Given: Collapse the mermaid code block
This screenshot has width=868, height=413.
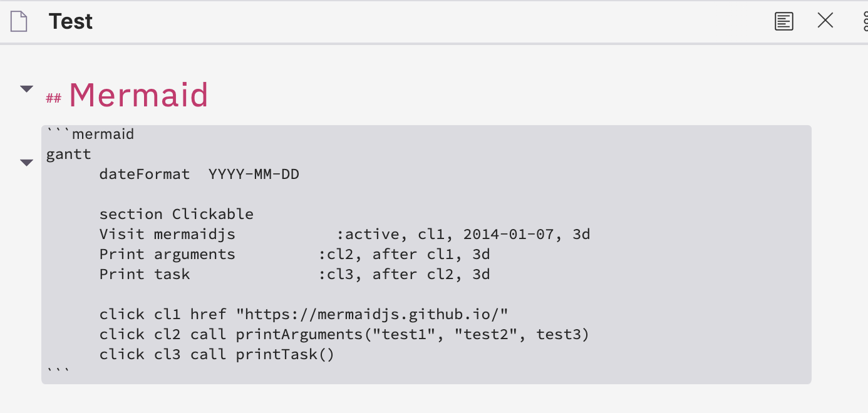Looking at the screenshot, I should click(26, 162).
